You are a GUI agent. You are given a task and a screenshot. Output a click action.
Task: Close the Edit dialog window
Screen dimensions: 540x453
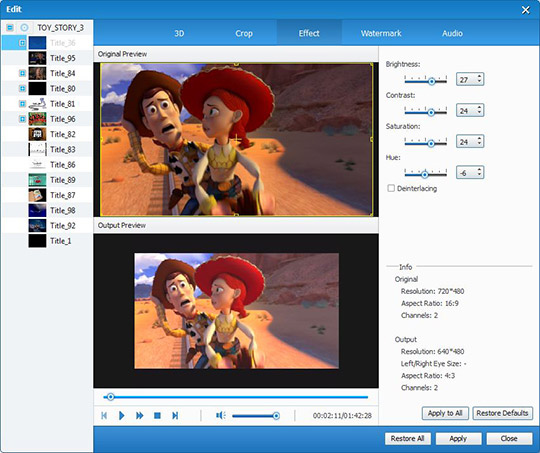[526, 10]
